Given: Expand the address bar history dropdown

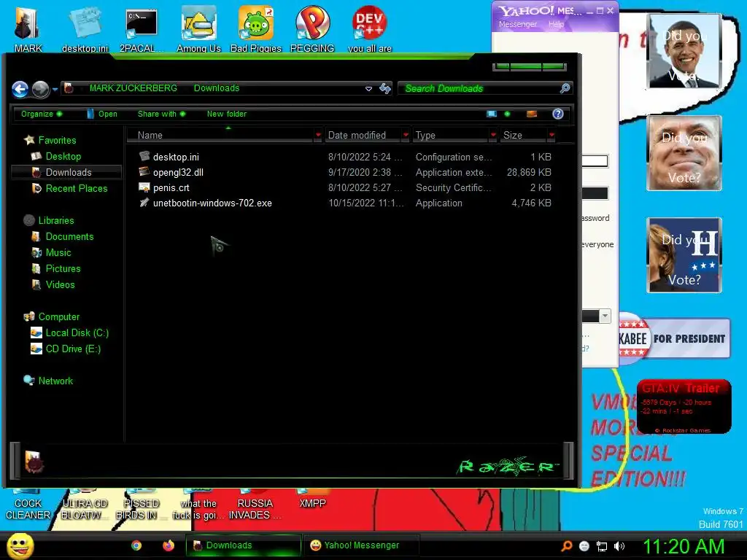Looking at the screenshot, I should tap(368, 88).
